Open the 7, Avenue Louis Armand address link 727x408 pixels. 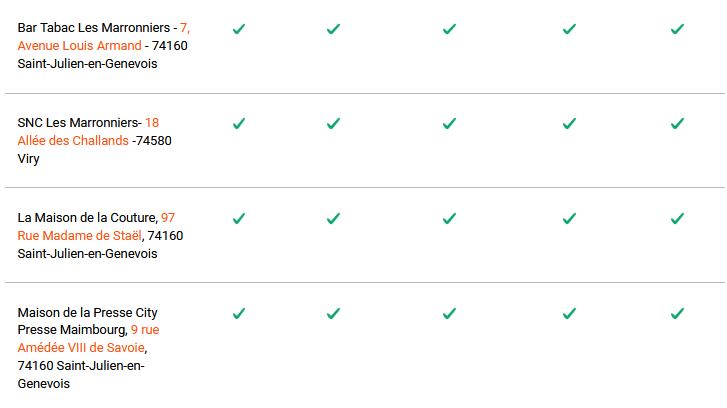pos(80,45)
